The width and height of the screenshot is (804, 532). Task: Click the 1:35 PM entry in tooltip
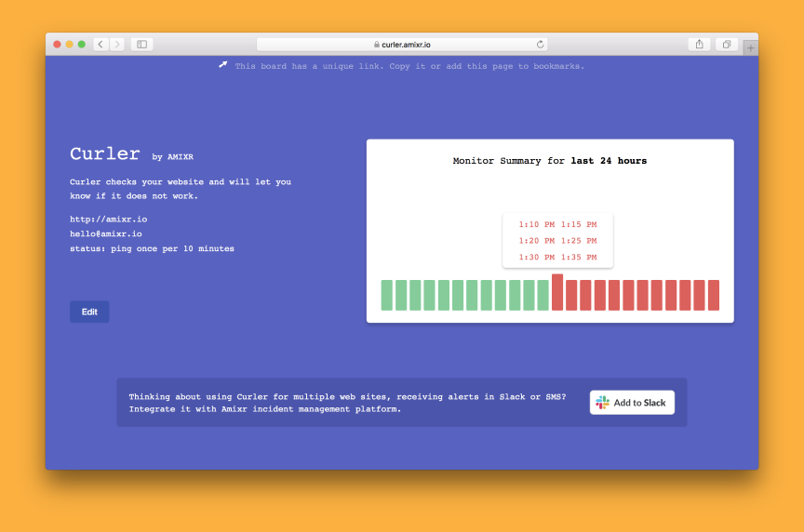579,258
